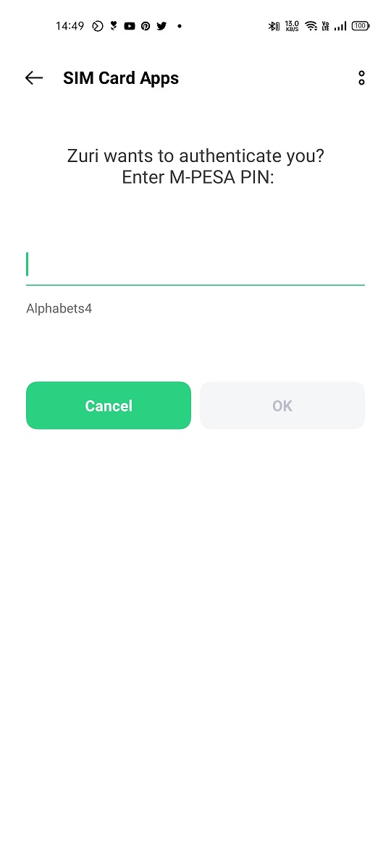The image size is (391, 868).
Task: Tap the Wi-Fi signal icon
Action: coord(311,26)
